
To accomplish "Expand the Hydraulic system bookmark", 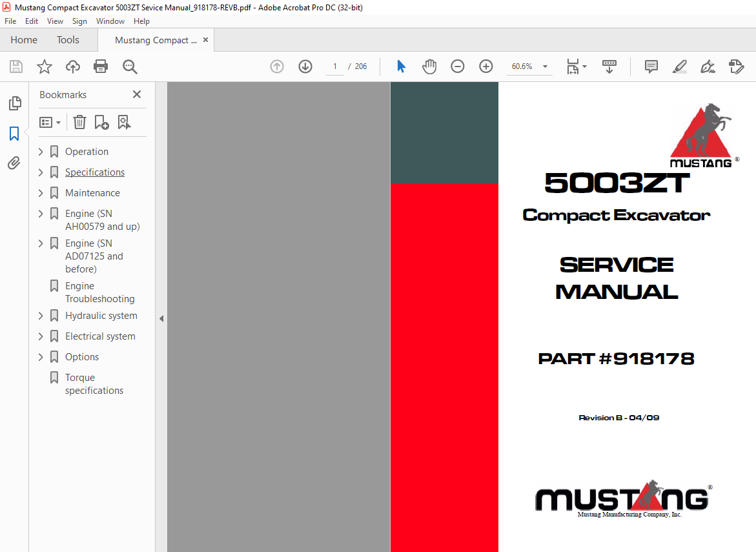I will pyautogui.click(x=41, y=316).
